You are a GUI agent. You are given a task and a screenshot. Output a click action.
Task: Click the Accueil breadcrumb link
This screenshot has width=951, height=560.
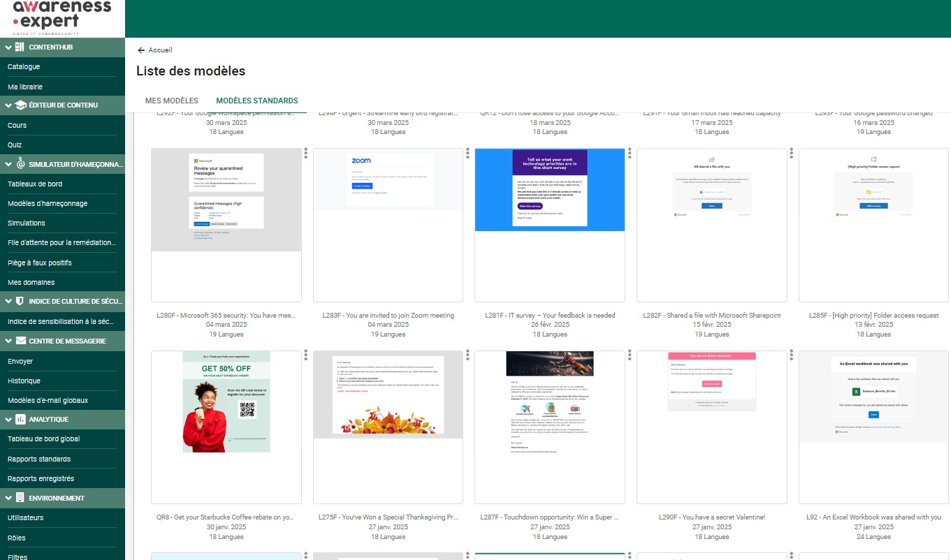tap(160, 50)
